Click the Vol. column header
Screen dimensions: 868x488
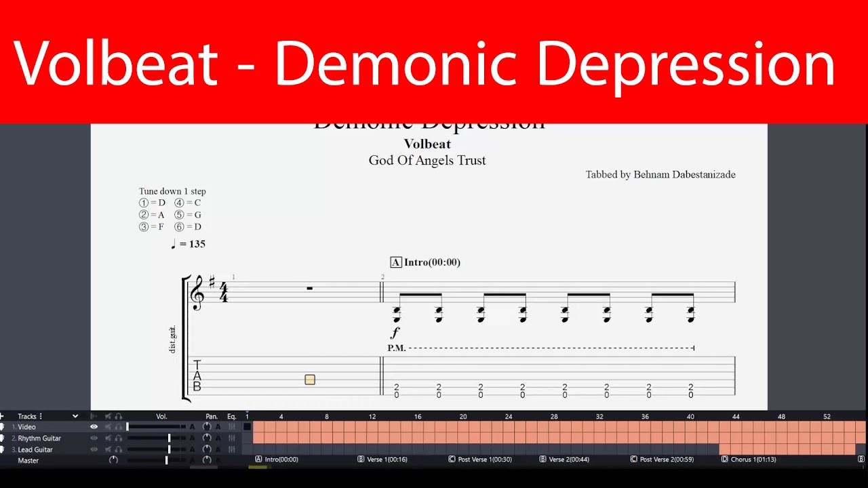pyautogui.click(x=161, y=416)
